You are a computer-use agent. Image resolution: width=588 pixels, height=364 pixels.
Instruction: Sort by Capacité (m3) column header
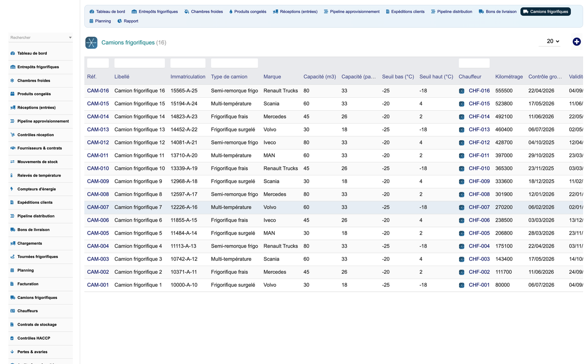[320, 76]
